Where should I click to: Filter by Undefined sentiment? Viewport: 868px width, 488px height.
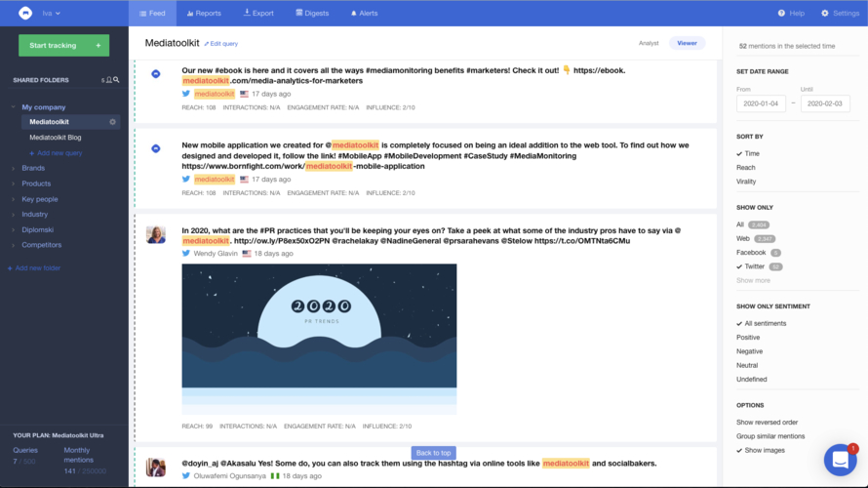tap(751, 380)
